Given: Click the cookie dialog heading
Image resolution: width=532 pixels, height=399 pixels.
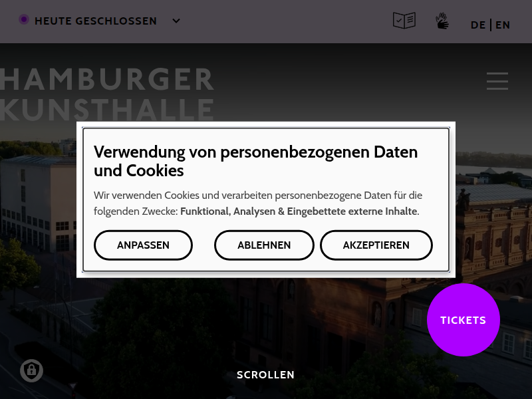Looking at the screenshot, I should (255, 161).
